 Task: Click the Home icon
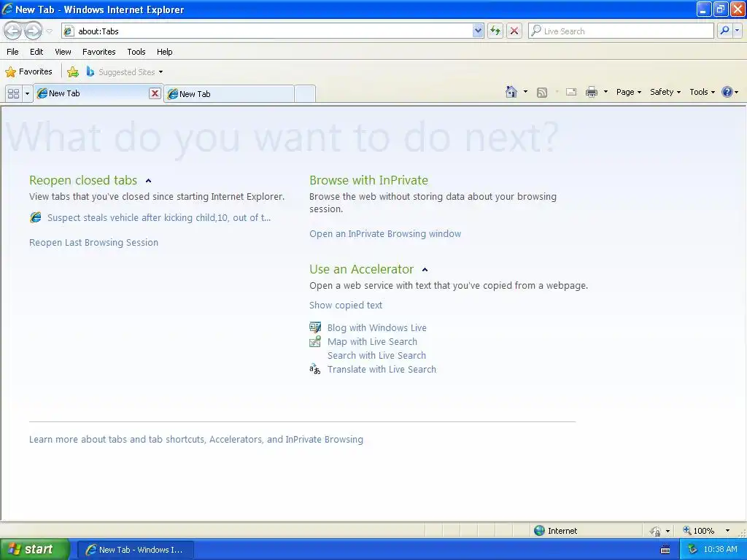tap(511, 92)
